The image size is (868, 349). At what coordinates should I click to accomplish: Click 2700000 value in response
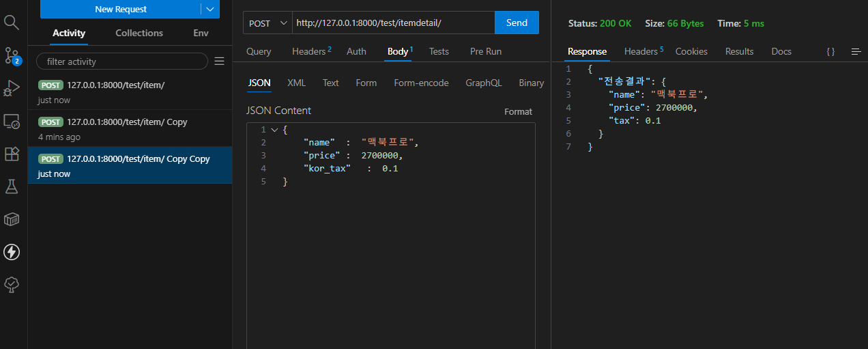point(676,108)
